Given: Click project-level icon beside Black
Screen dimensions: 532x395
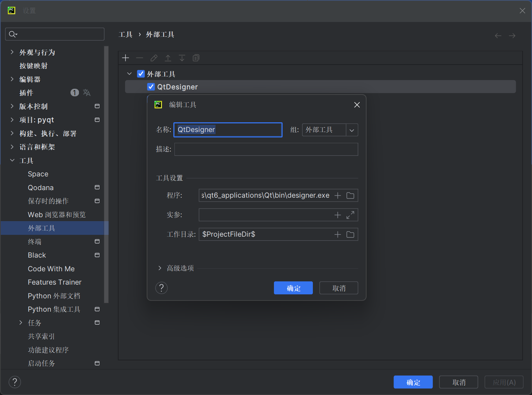Looking at the screenshot, I should point(97,255).
